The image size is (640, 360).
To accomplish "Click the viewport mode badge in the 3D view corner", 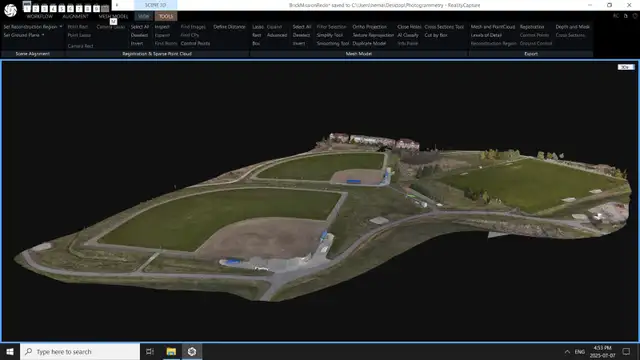I will click(626, 67).
